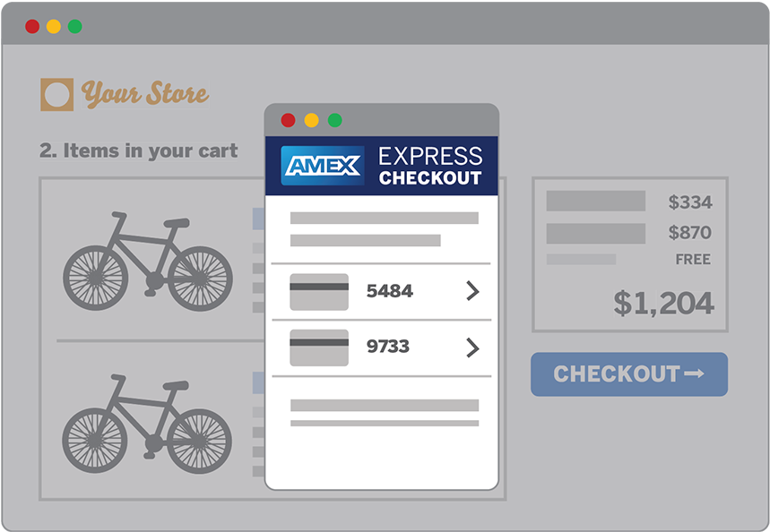Viewport: 770px width, 532px height.
Task: Click the $1,204 order total
Action: pyautogui.click(x=663, y=304)
